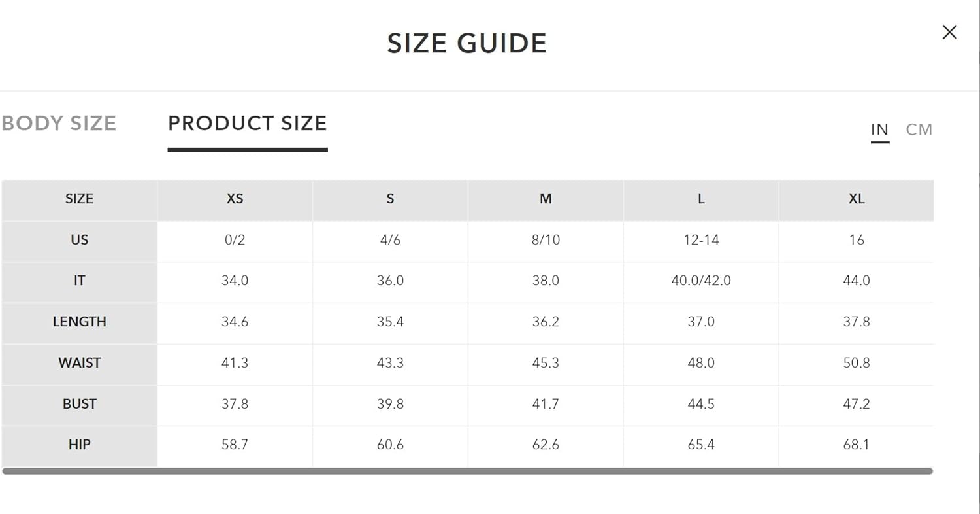Toggle units to IN
The width and height of the screenshot is (980, 514).
point(879,129)
